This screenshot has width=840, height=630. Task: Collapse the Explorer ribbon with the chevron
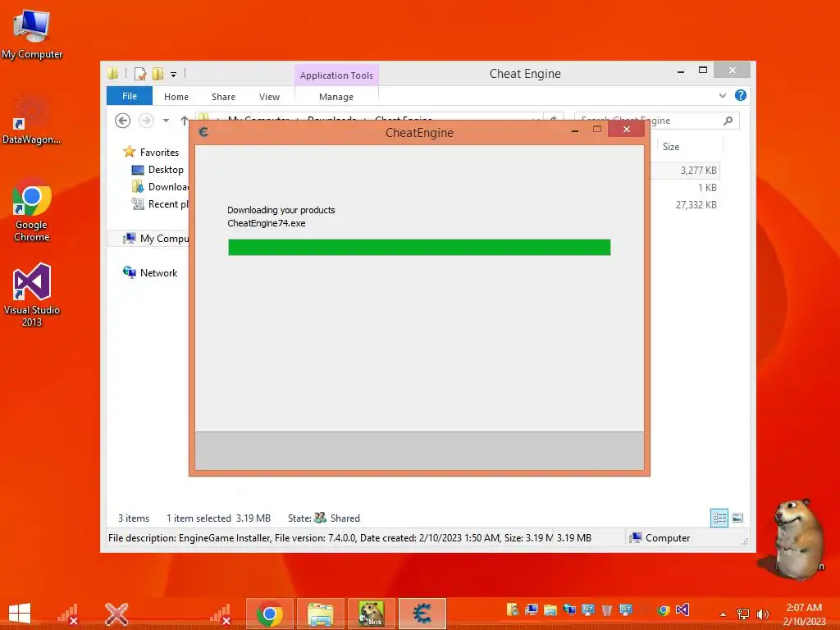722,95
